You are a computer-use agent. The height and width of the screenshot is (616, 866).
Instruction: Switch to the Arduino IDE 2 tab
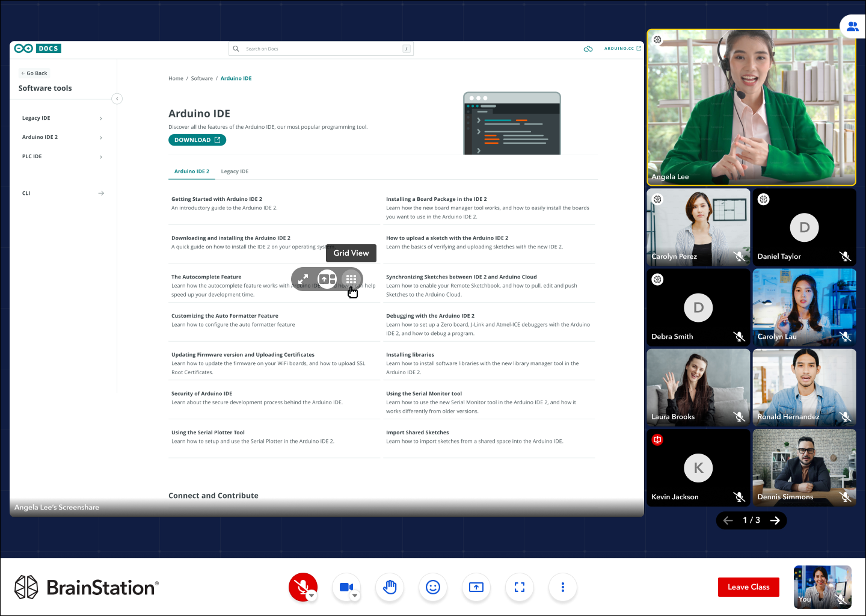(x=192, y=171)
